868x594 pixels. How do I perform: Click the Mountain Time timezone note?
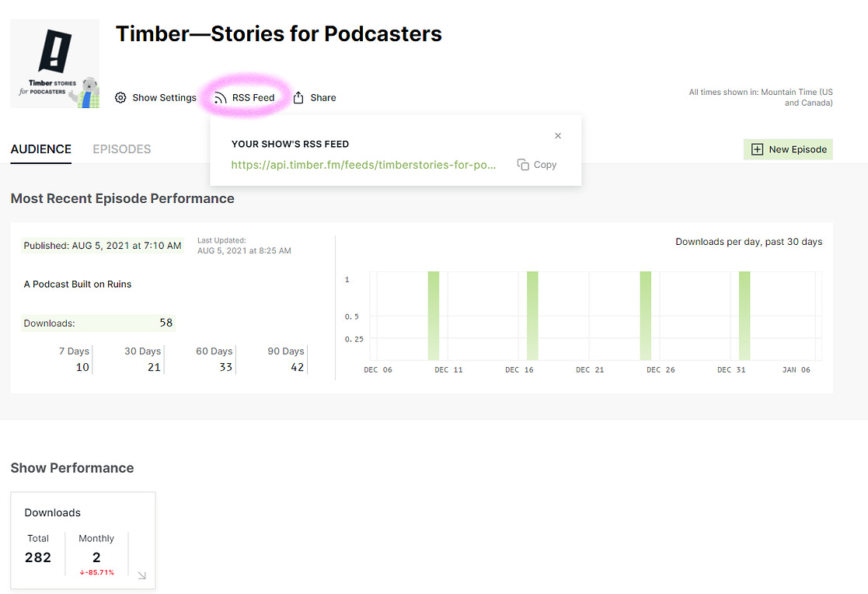[x=761, y=97]
